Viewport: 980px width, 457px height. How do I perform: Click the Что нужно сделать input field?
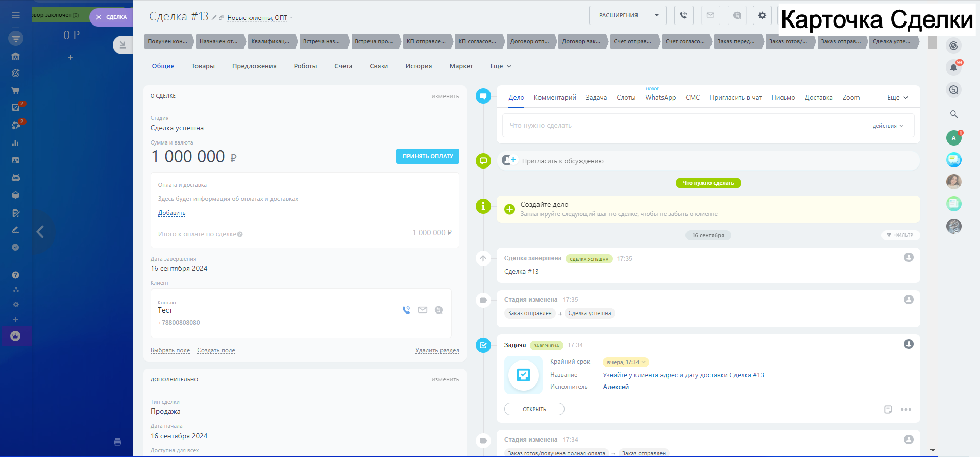point(684,126)
